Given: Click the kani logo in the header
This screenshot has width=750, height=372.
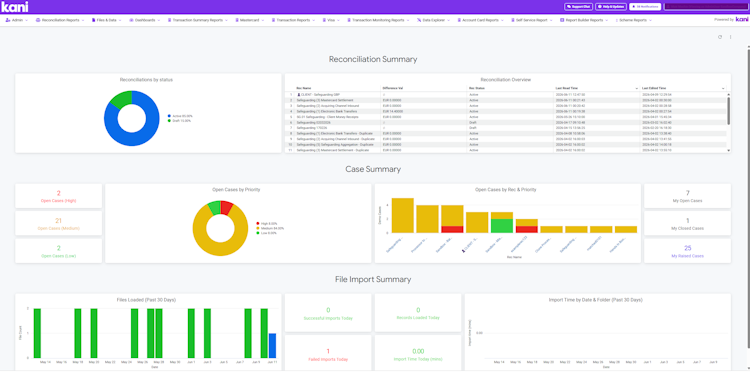Looking at the screenshot, I should click(15, 7).
